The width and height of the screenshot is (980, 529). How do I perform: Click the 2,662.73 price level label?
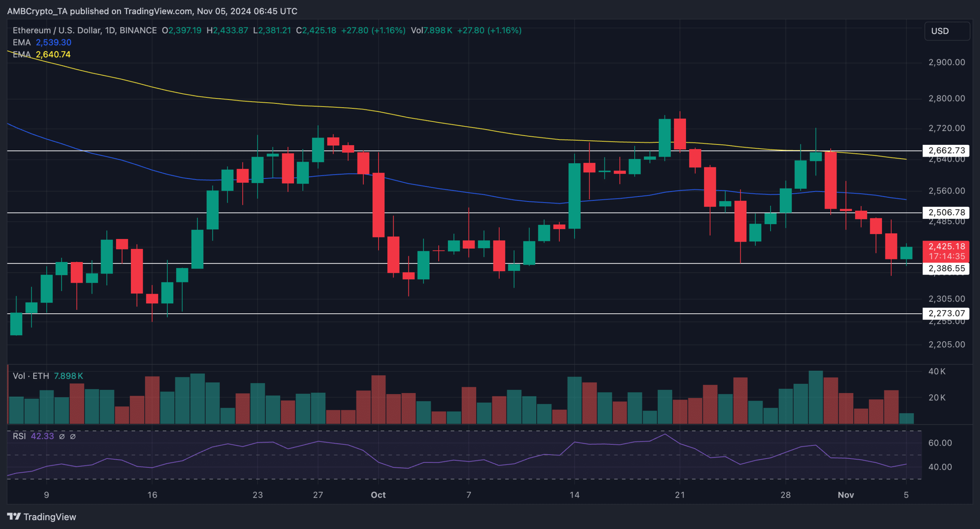[946, 151]
